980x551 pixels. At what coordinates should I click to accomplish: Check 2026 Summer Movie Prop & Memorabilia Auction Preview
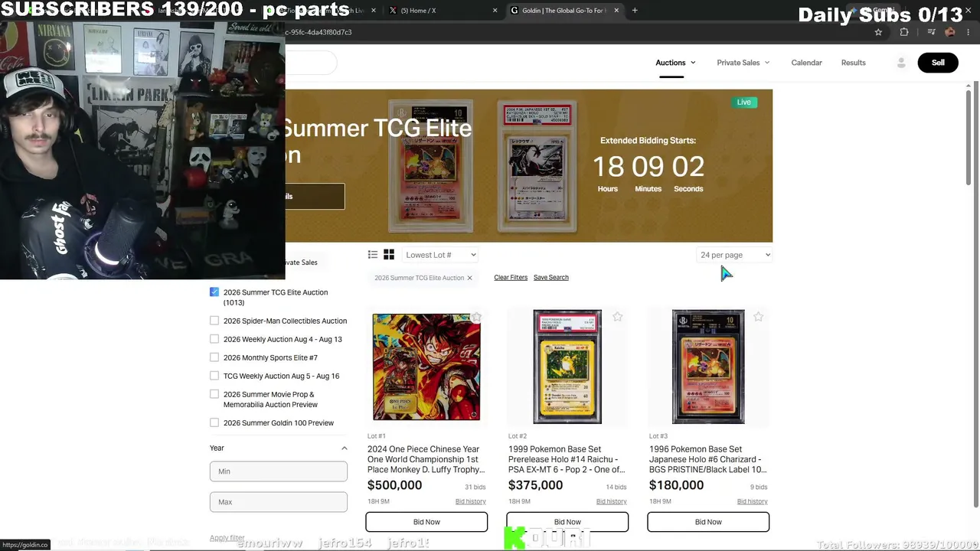coord(214,394)
